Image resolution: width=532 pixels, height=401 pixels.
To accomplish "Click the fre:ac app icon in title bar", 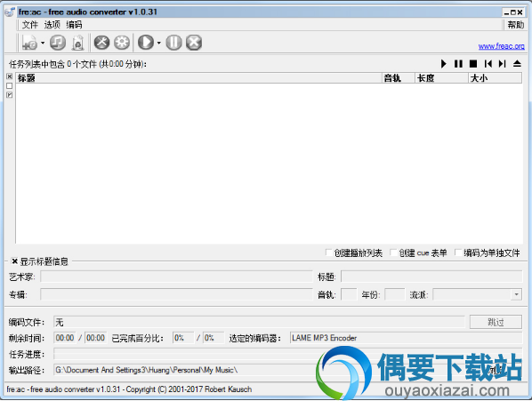I will pos(10,12).
